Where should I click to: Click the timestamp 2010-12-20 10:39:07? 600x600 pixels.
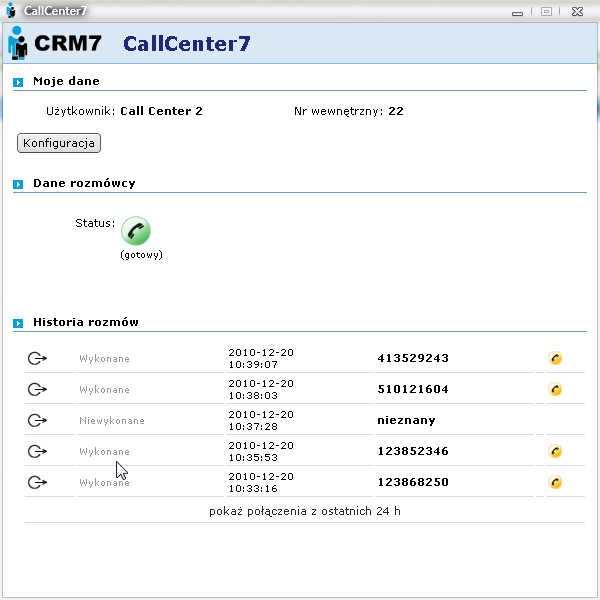(261, 359)
